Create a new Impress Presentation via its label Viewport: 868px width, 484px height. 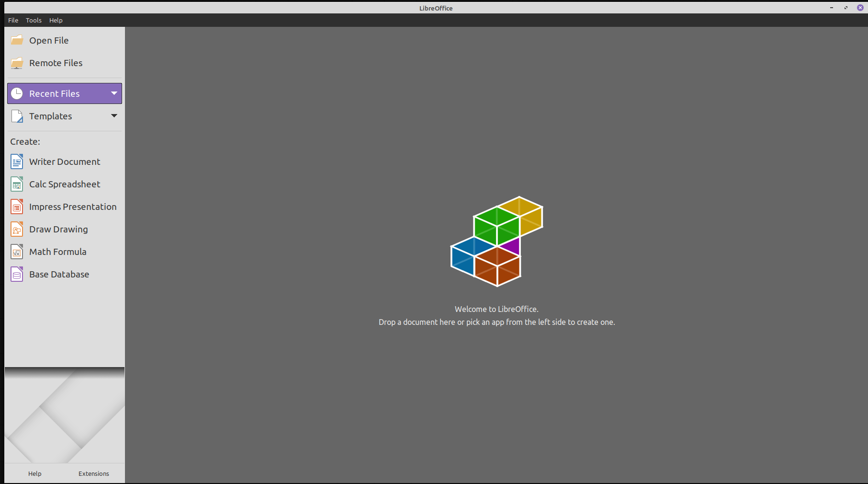73,207
